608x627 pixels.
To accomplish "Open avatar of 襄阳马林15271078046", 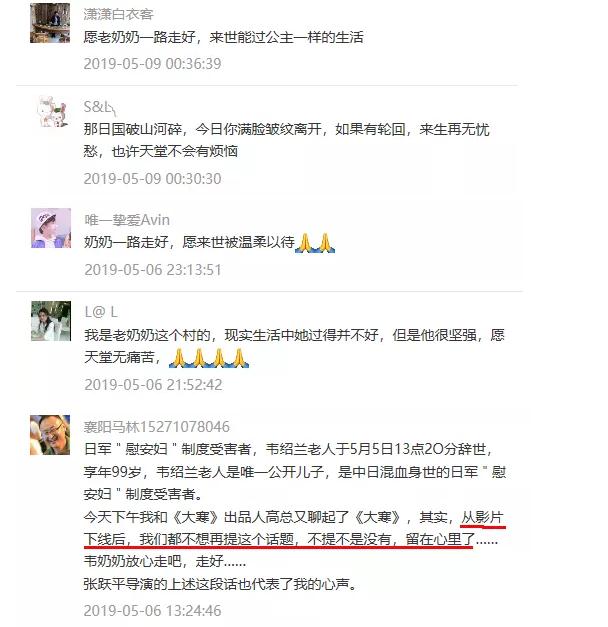I will [50, 435].
